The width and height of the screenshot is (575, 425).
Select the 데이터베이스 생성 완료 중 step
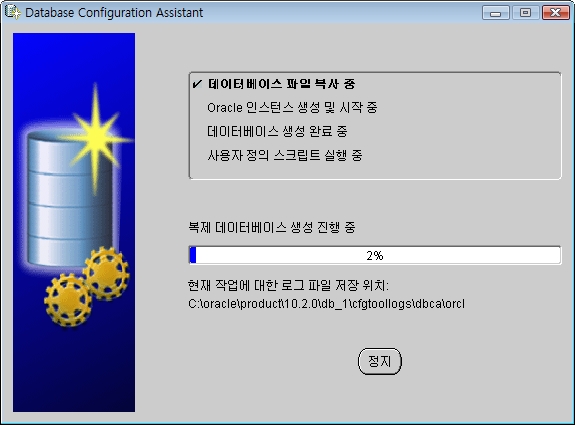click(x=277, y=131)
